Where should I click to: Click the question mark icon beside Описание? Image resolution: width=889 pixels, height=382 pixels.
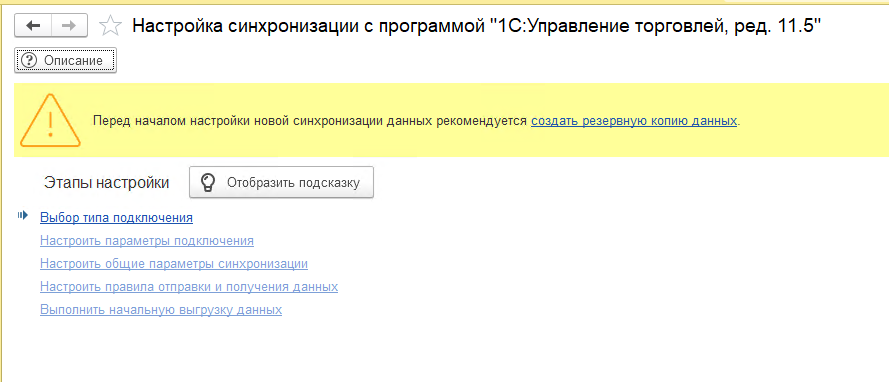27,61
